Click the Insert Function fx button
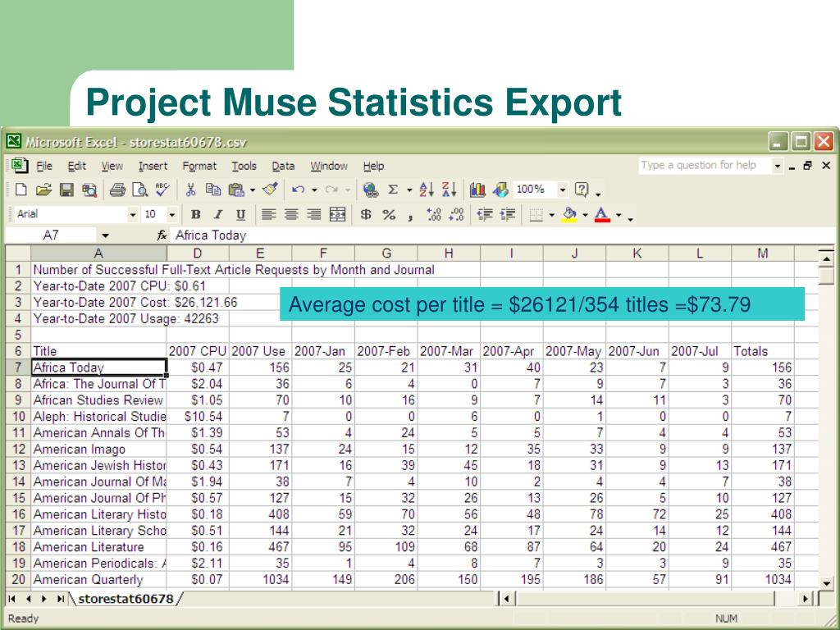This screenshot has width=840, height=630. click(162, 235)
